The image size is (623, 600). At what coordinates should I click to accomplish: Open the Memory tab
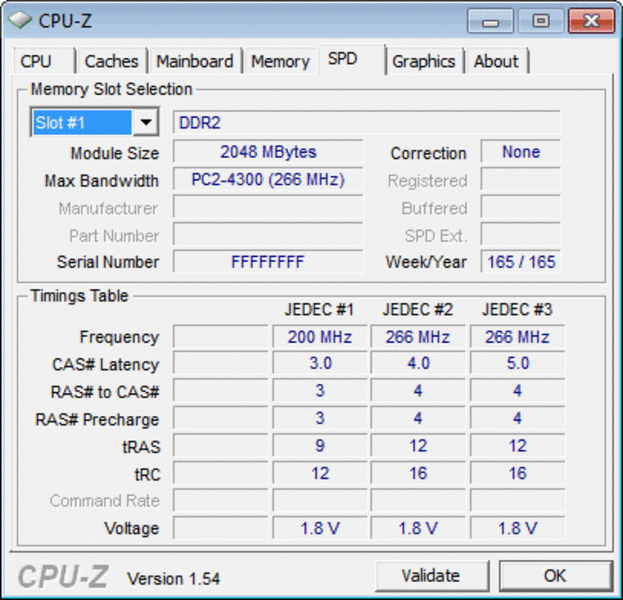coord(280,61)
